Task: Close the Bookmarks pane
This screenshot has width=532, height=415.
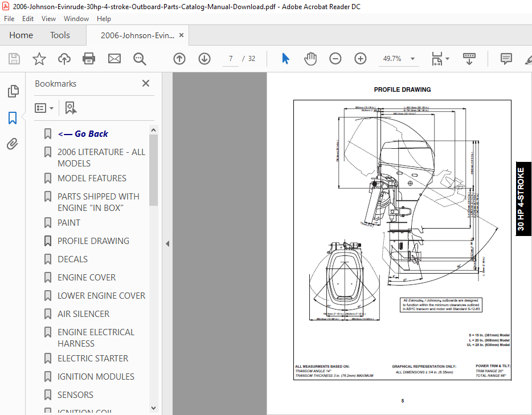Action: [146, 83]
